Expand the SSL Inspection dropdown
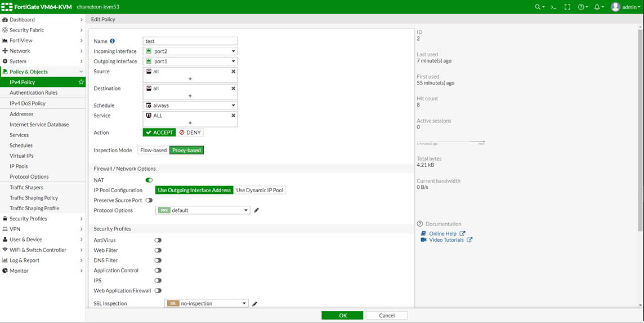The image size is (644, 323). pyautogui.click(x=206, y=303)
